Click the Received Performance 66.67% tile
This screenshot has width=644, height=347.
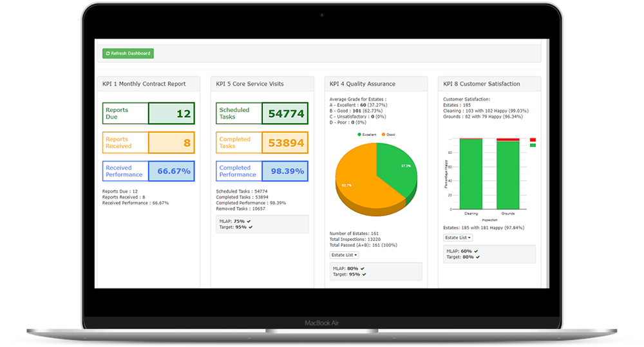(149, 171)
